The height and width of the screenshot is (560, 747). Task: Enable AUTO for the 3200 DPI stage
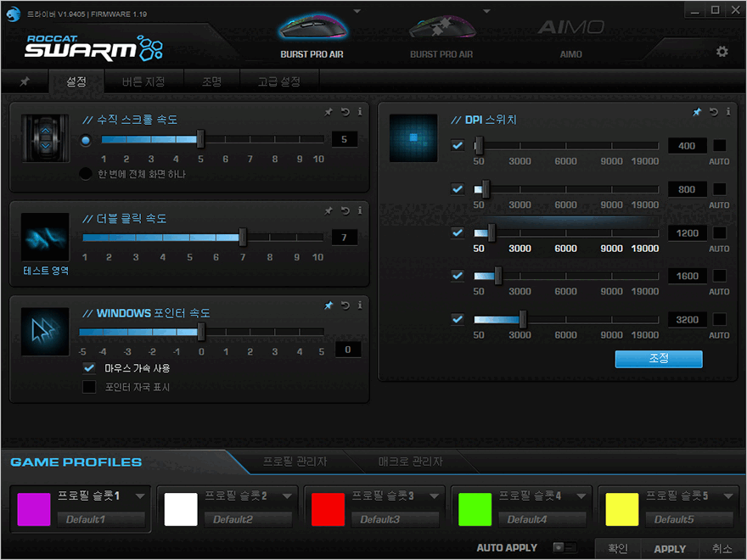pos(719,319)
